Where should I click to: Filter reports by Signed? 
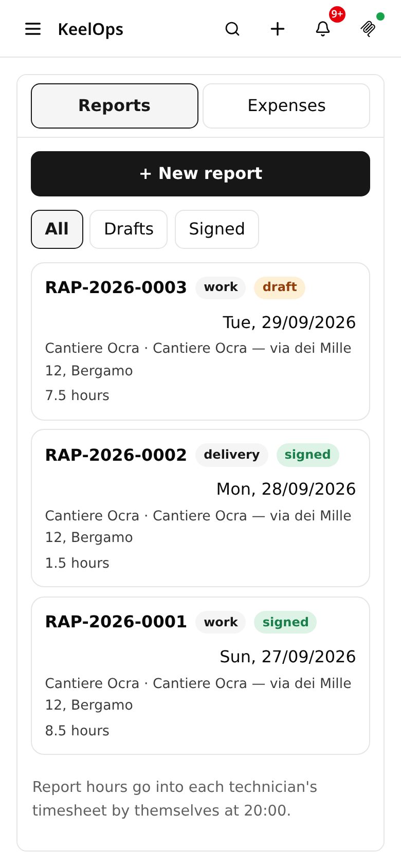pos(217,229)
